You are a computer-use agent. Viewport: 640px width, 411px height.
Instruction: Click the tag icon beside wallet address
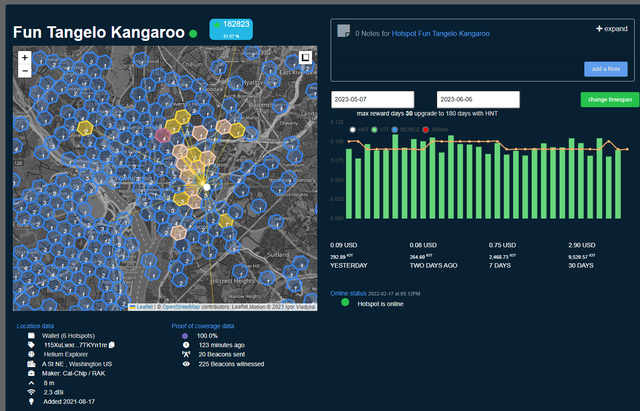click(x=31, y=345)
